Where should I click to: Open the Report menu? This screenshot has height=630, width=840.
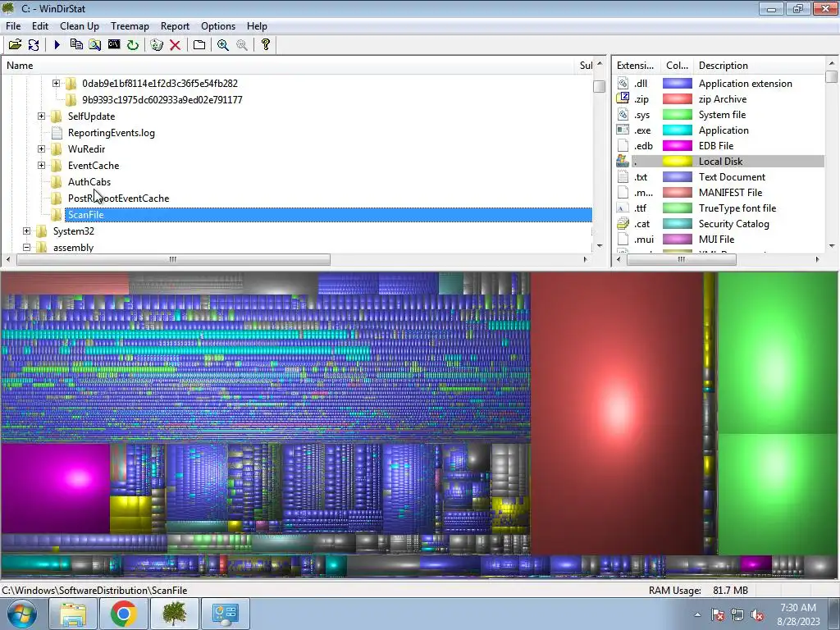pos(175,25)
